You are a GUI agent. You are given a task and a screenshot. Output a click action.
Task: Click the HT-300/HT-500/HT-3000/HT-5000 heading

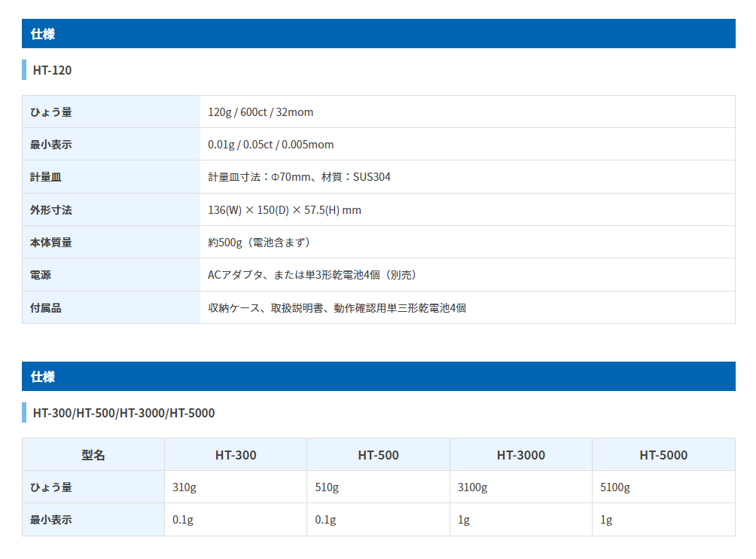click(123, 413)
